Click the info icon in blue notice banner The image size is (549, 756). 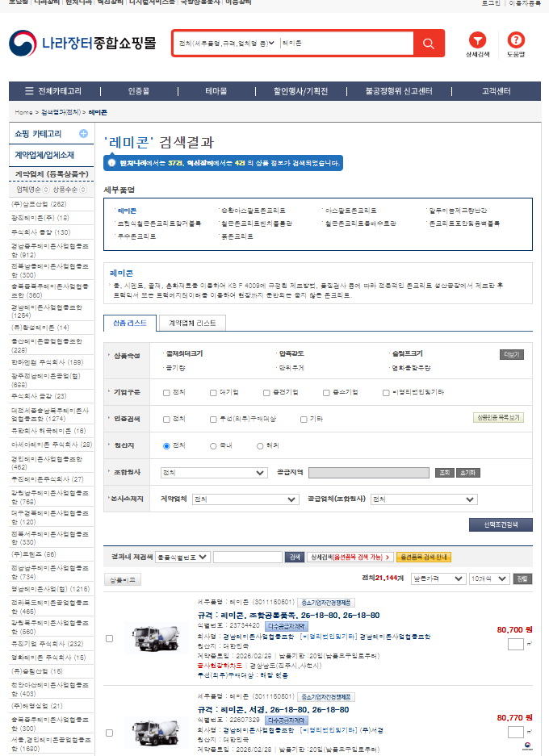tap(112, 163)
